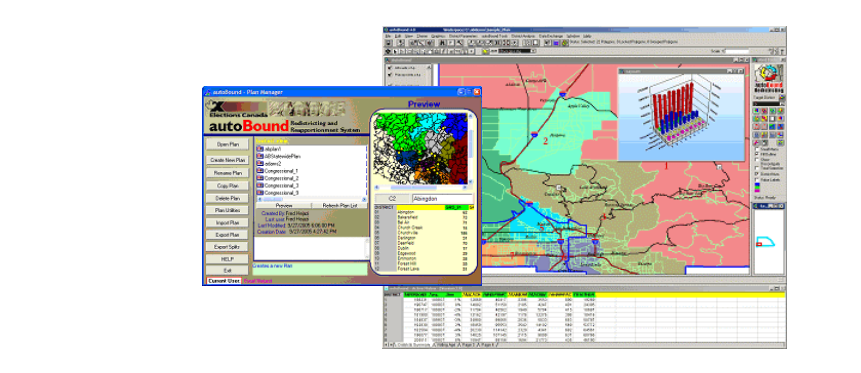861x373 pixels.
Task: Click the plan icon beside adams2
Action: click(260, 164)
